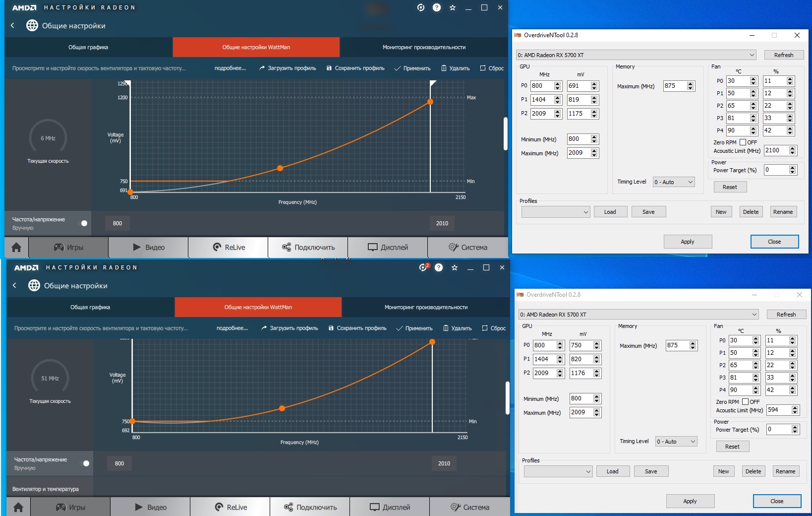Open Profiles combo box in upper OverdriveNTool

(556, 212)
